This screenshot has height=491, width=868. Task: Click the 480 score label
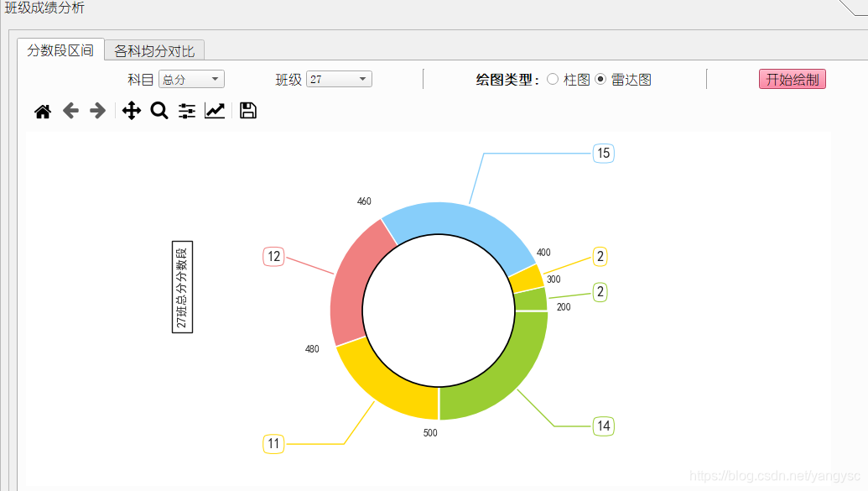click(312, 349)
